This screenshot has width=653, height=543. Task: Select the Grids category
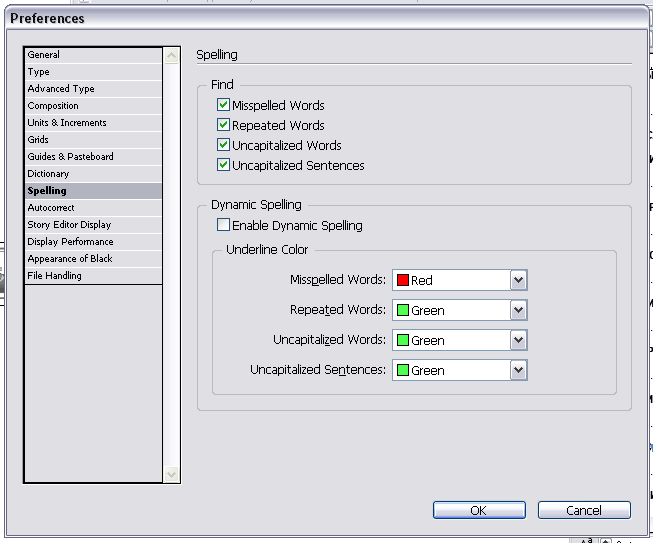[93, 140]
